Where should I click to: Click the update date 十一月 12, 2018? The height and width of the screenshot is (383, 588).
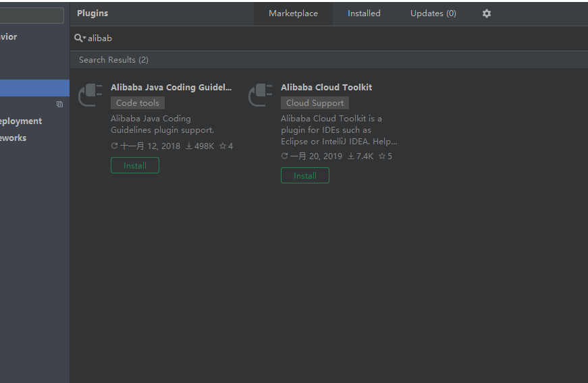click(146, 146)
